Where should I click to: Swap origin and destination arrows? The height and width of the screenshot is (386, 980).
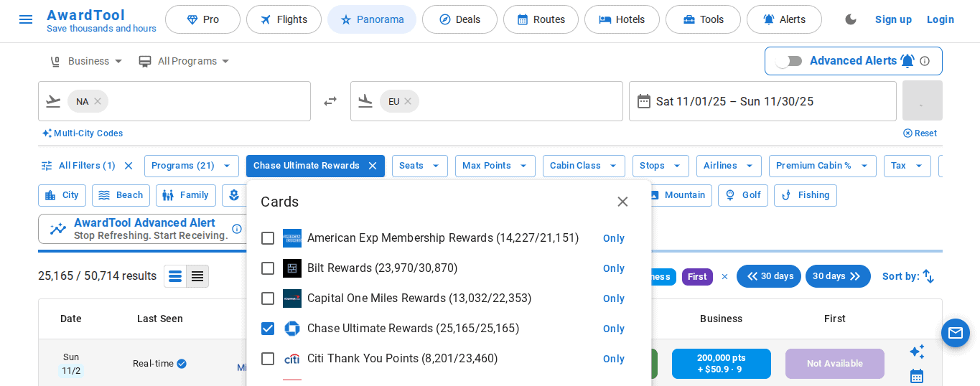click(x=330, y=101)
